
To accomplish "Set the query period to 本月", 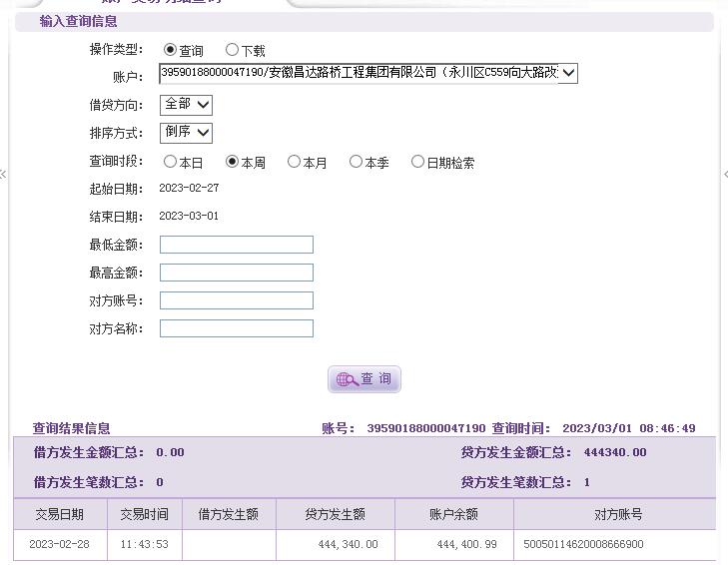I will [x=294, y=162].
